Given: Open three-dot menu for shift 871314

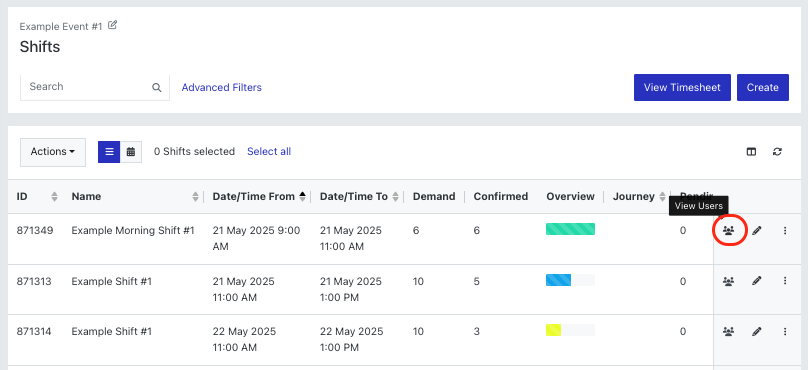Looking at the screenshot, I should tap(785, 331).
